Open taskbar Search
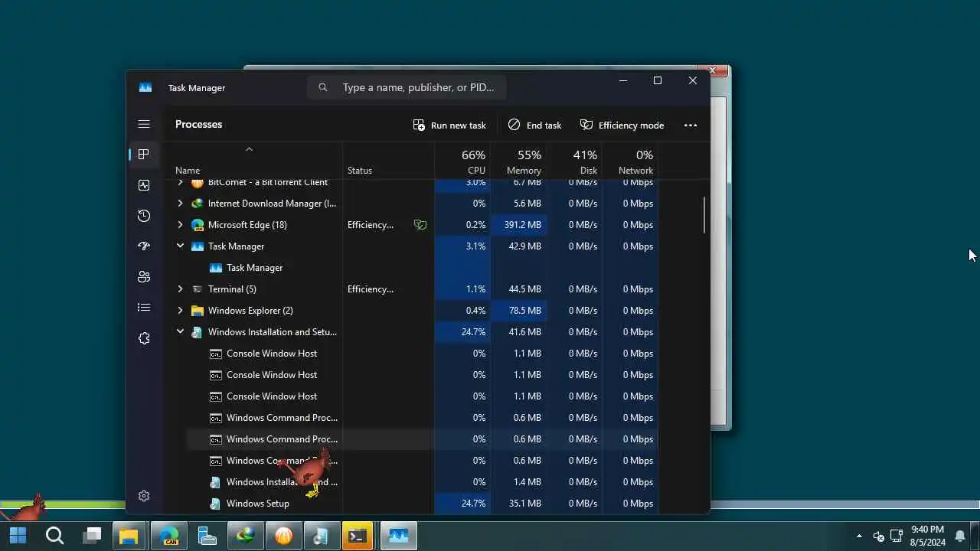 click(x=55, y=536)
